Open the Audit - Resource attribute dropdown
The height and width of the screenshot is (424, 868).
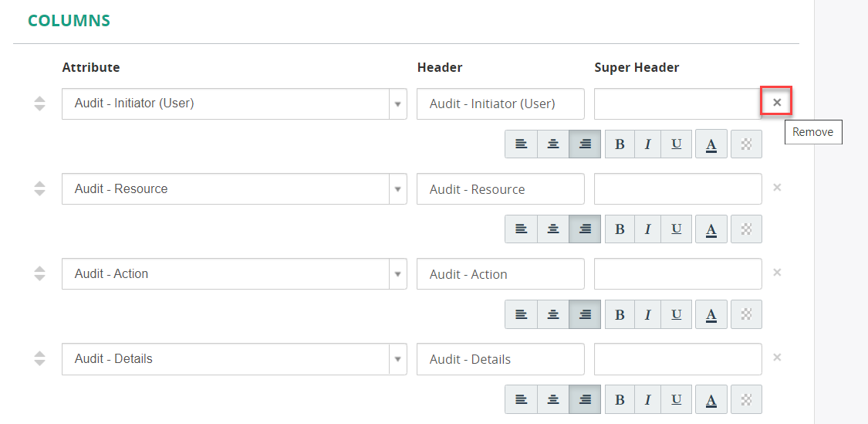[x=397, y=189]
